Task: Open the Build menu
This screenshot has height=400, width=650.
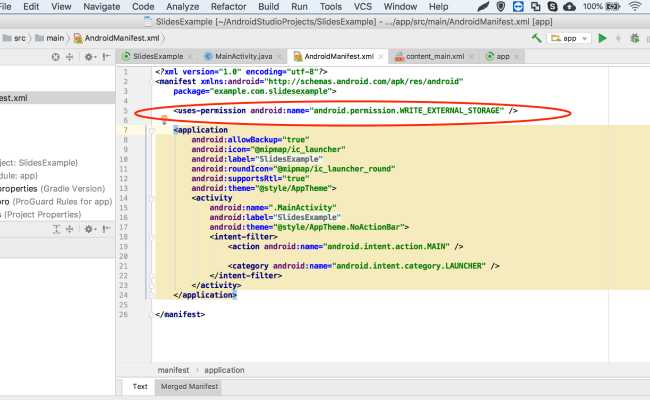Action: 269,7
